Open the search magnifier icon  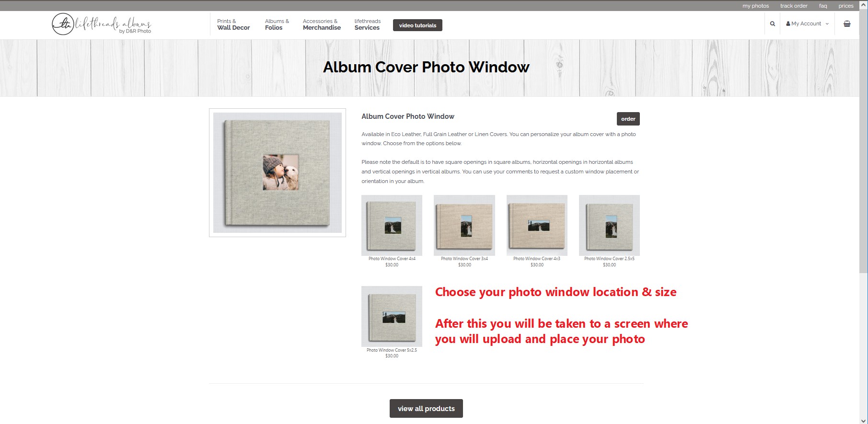(x=772, y=23)
